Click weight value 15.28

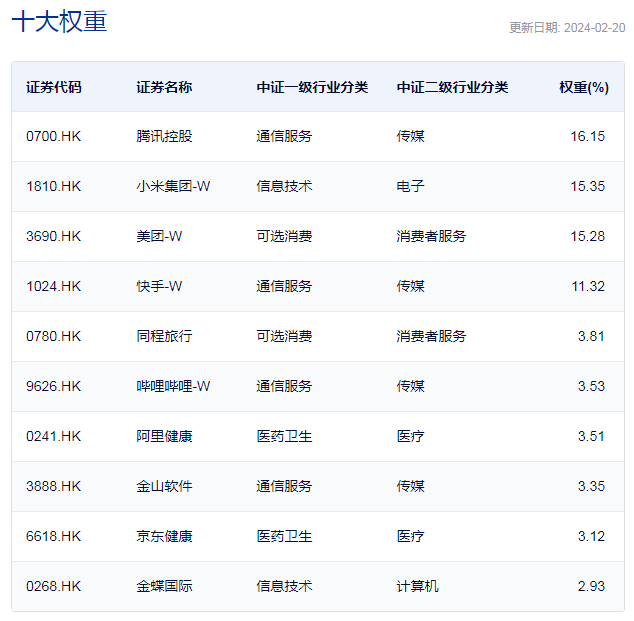588,236
